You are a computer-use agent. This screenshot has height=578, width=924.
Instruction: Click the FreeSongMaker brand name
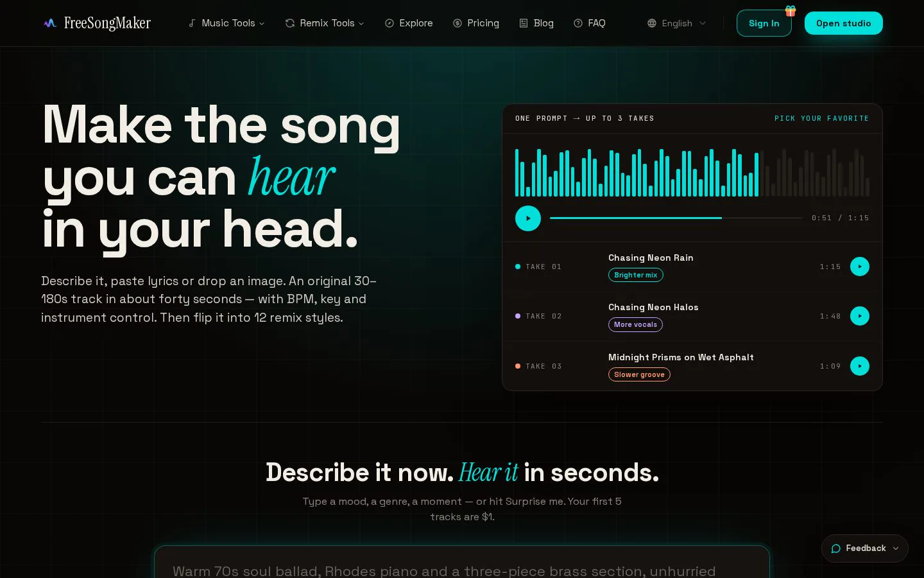[x=107, y=23]
